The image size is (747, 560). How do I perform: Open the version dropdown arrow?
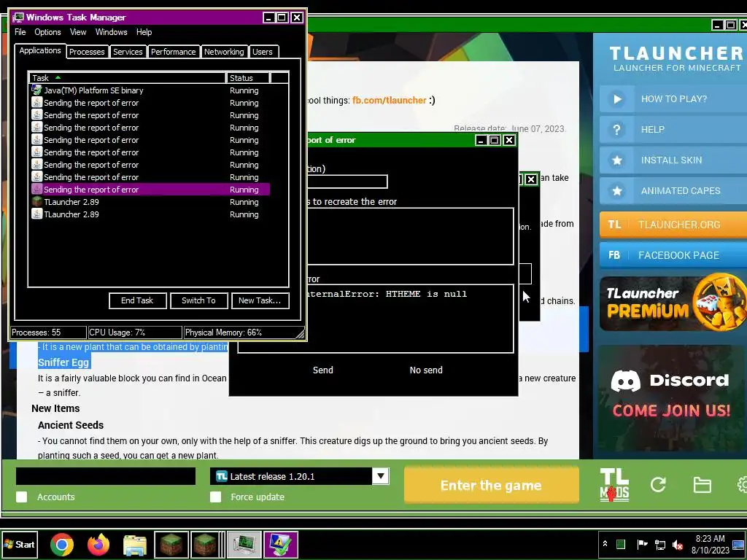pyautogui.click(x=380, y=476)
